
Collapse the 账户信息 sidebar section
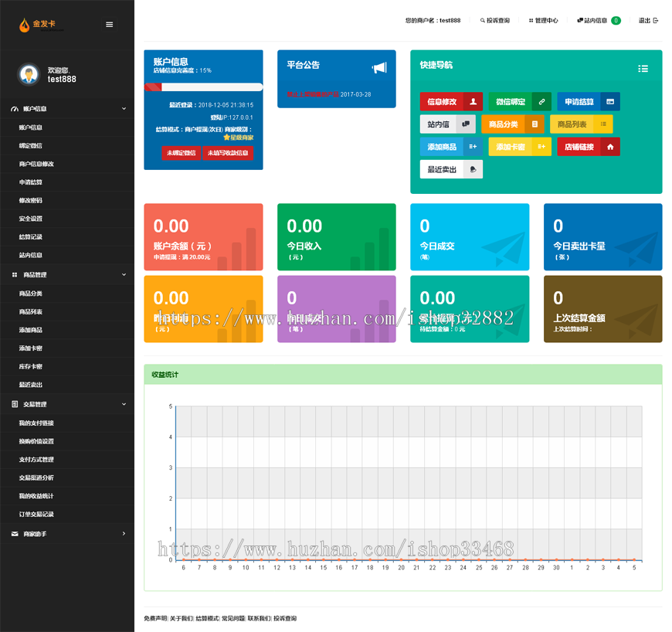(124, 109)
